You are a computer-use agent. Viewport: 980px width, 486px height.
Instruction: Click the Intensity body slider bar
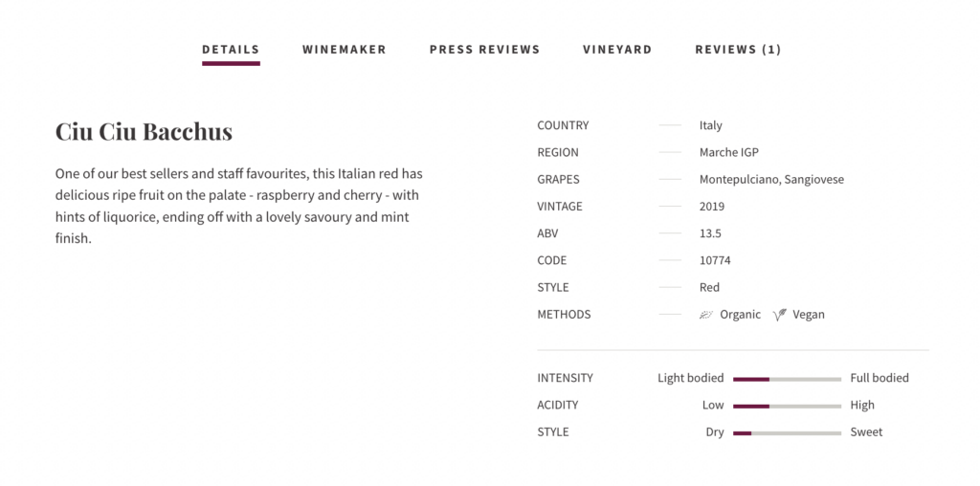click(x=787, y=379)
